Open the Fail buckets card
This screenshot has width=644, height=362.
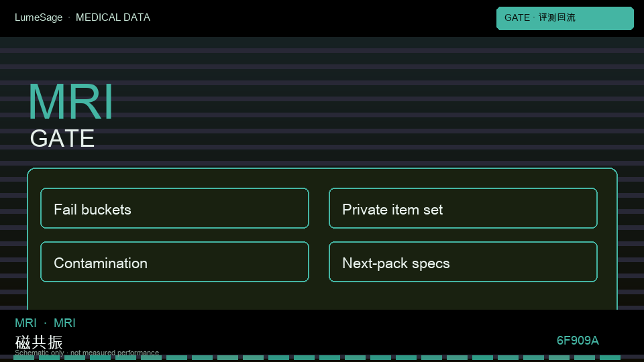point(174,208)
